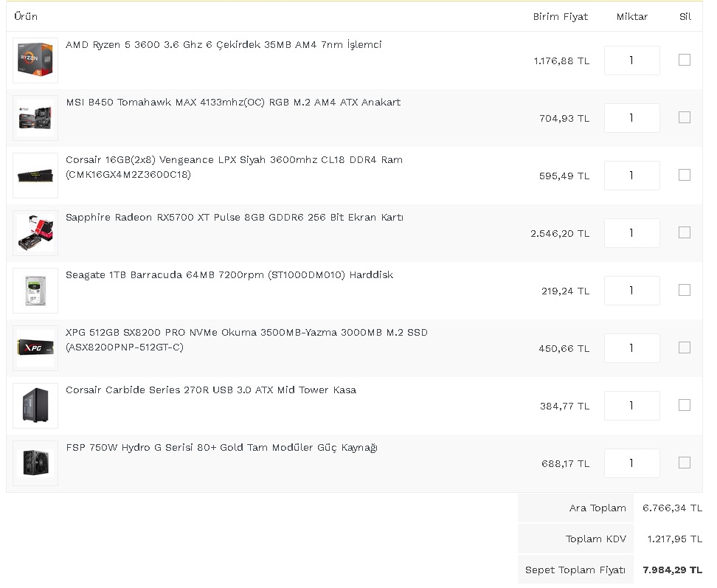Mark the FSP 750W Hydro G for deletion

685,463
